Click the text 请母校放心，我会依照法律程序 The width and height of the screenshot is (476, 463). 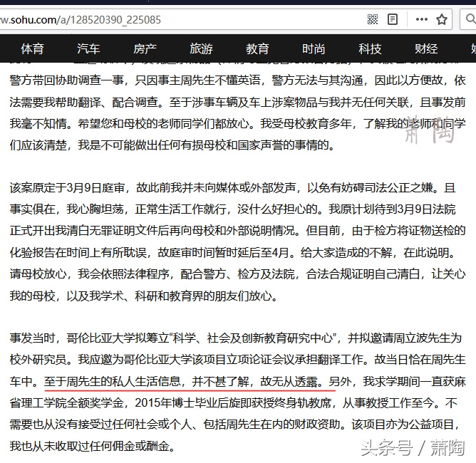(89, 274)
